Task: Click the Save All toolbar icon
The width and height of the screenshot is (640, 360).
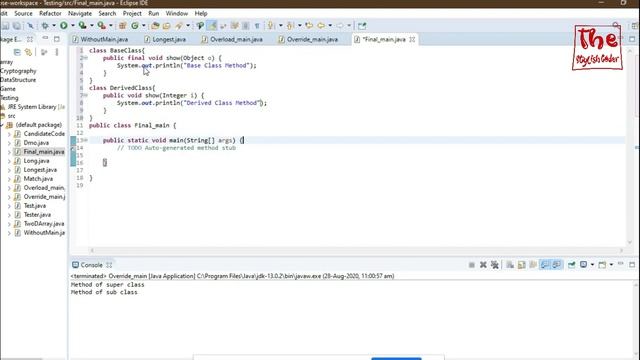Action: (x=17, y=25)
